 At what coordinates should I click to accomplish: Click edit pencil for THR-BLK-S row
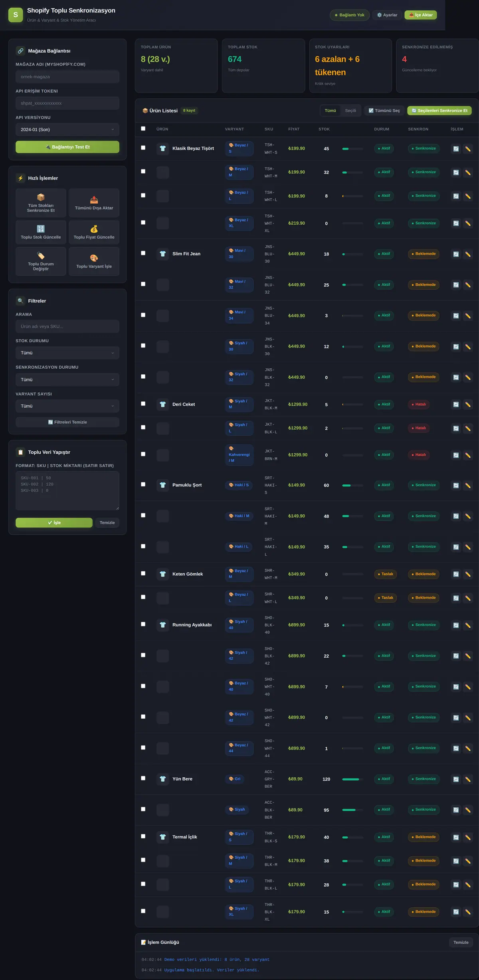coord(468,837)
